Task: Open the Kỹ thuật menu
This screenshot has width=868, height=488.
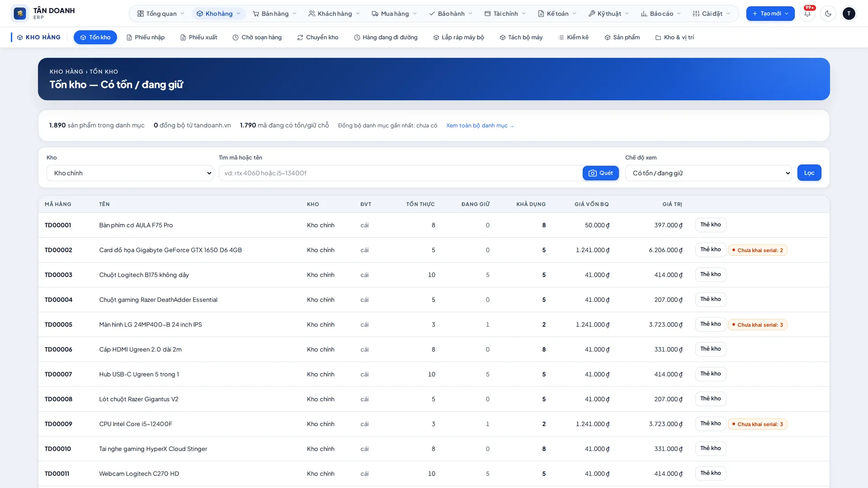Action: pos(609,14)
